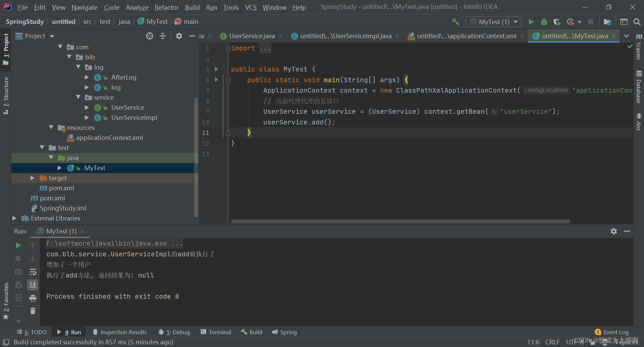
Task: Start debugging with the green bug icon
Action: coord(544,22)
